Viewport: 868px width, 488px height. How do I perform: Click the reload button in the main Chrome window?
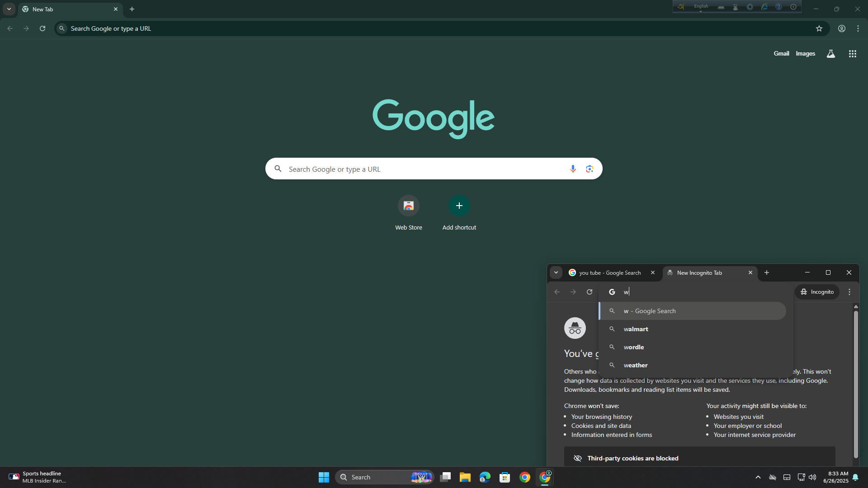(42, 28)
